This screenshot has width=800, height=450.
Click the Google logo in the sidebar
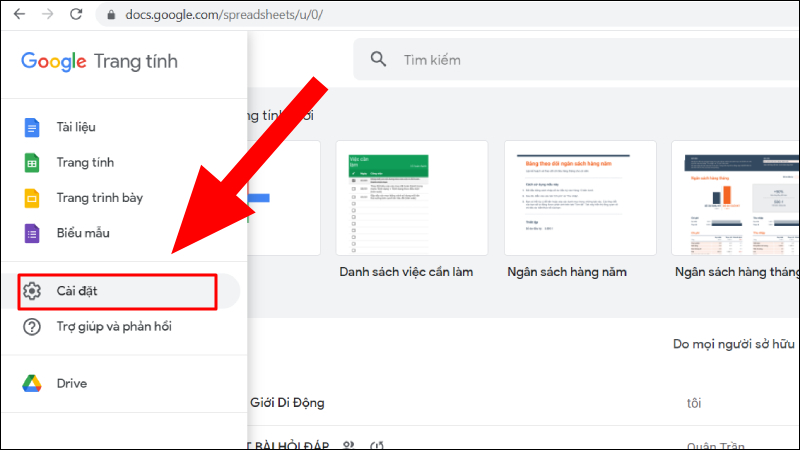point(54,61)
